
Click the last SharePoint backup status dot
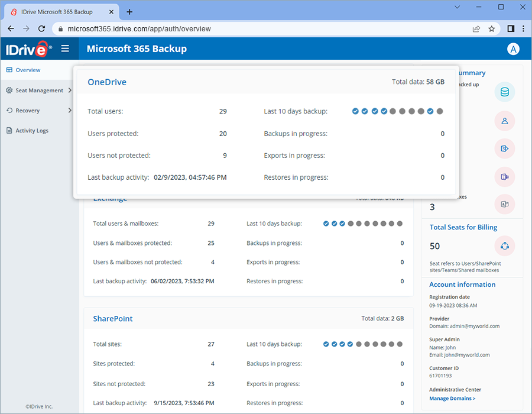(400, 344)
